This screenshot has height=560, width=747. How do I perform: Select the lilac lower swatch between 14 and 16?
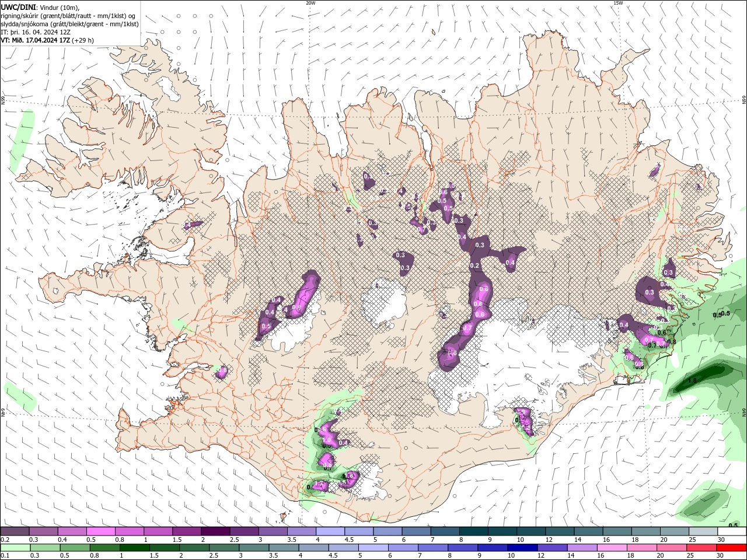point(582,548)
